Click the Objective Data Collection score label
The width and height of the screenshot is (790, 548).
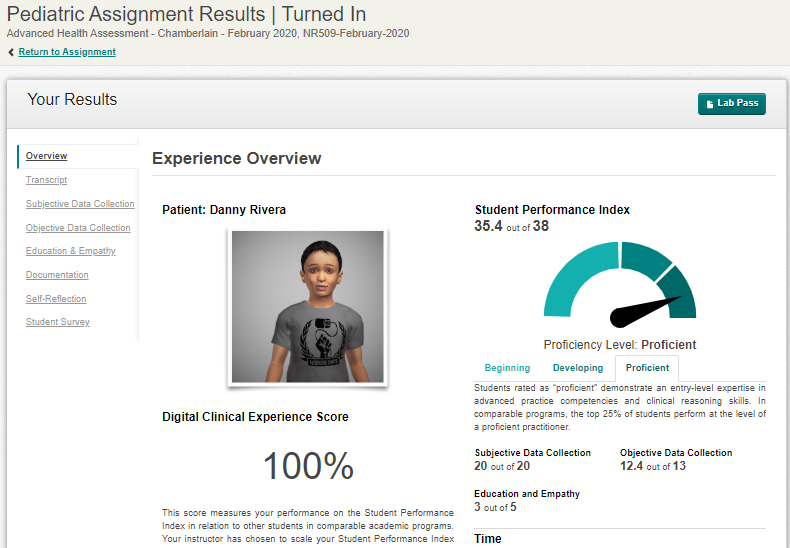click(x=676, y=452)
